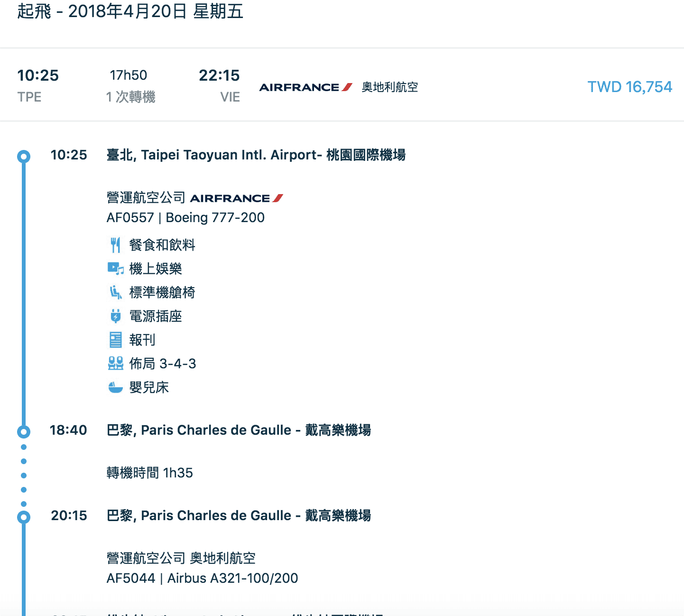Click the 18:40 Paris arrival timeline marker
The image size is (684, 616).
click(24, 431)
